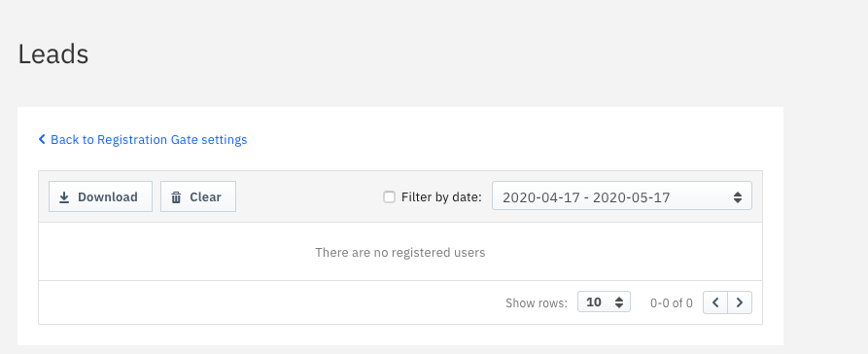Click the Leads page heading
Screen dimensions: 868x354
[53, 54]
